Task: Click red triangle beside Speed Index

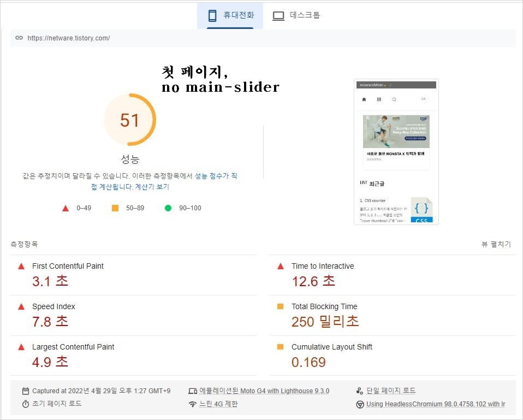Action: coord(21,306)
